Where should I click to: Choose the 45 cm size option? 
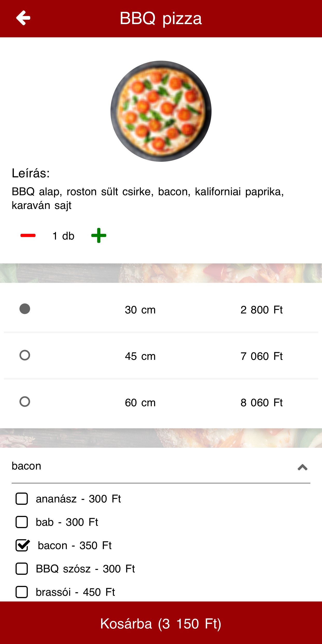[25, 355]
